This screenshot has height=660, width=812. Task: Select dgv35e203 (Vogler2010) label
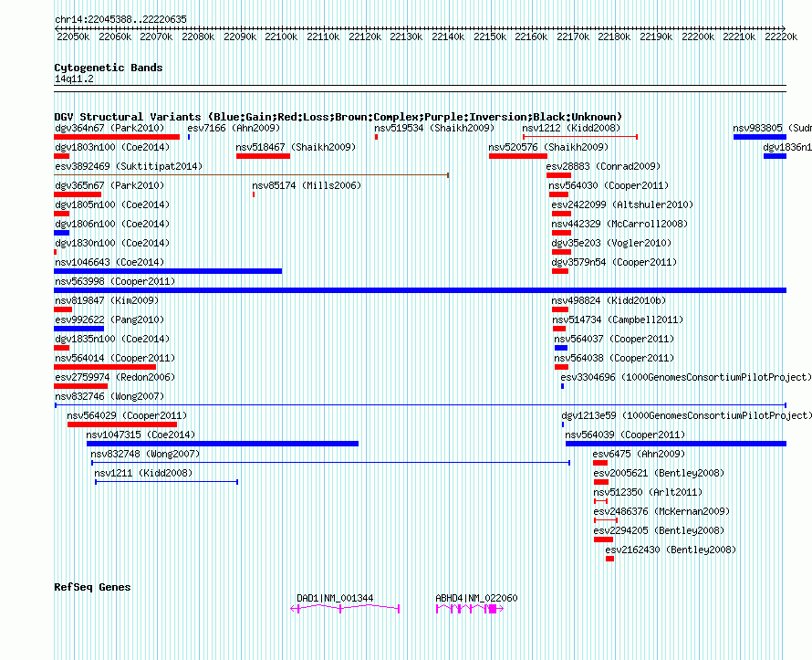coord(611,243)
